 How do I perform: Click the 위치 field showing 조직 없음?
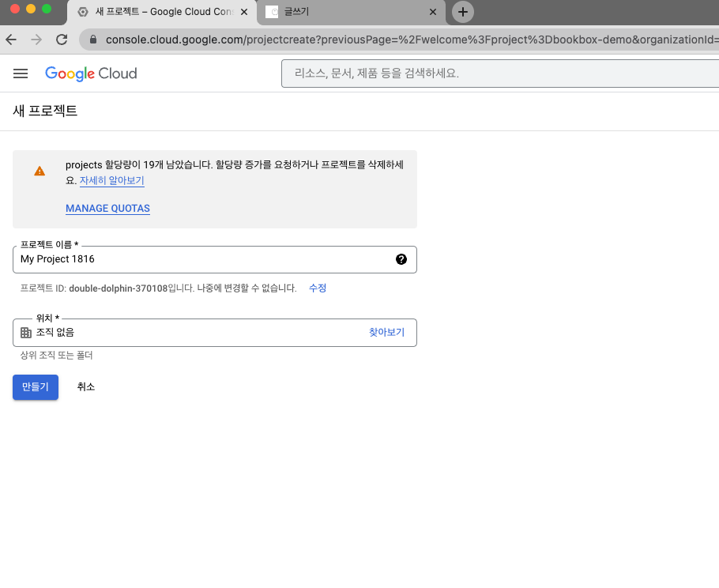(x=215, y=333)
